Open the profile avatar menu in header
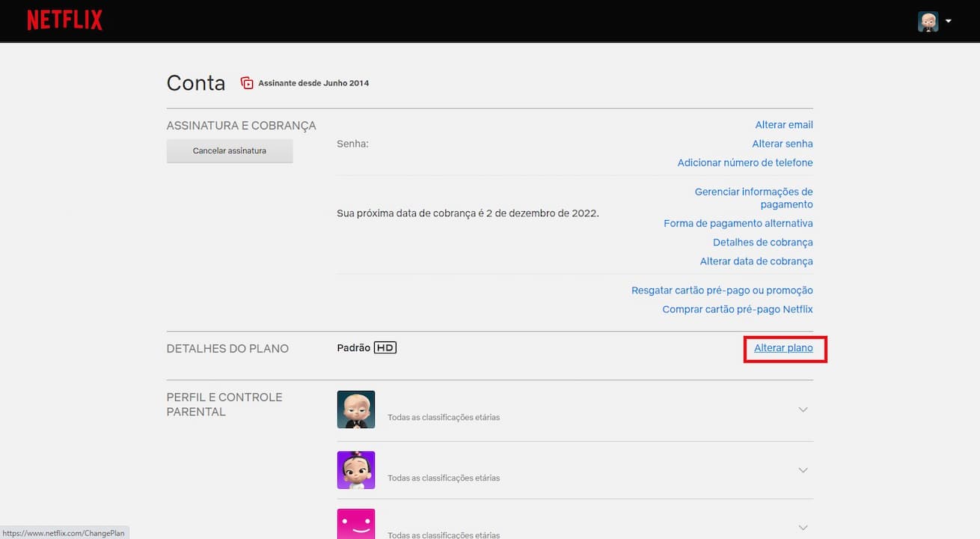The width and height of the screenshot is (980, 539). (x=928, y=21)
